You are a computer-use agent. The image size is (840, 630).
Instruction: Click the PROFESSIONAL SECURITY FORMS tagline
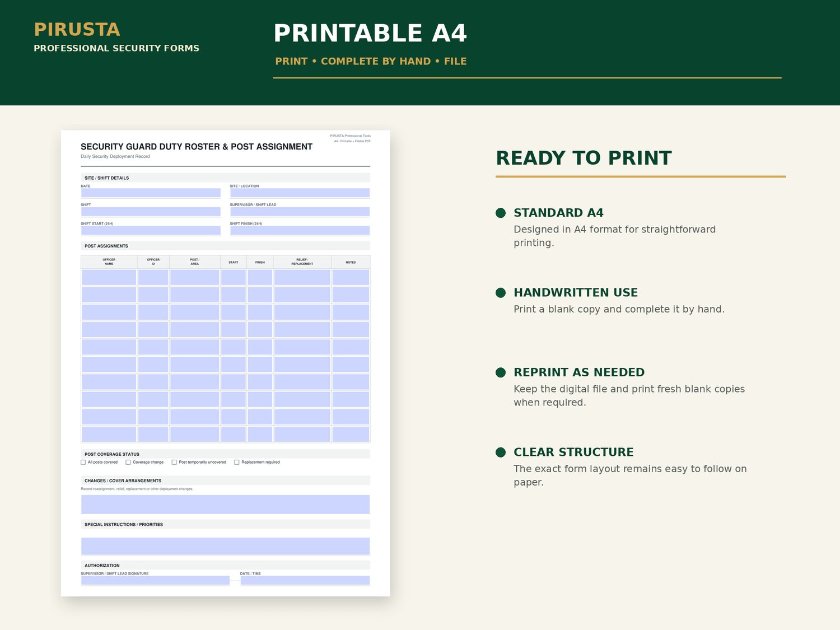coord(116,48)
